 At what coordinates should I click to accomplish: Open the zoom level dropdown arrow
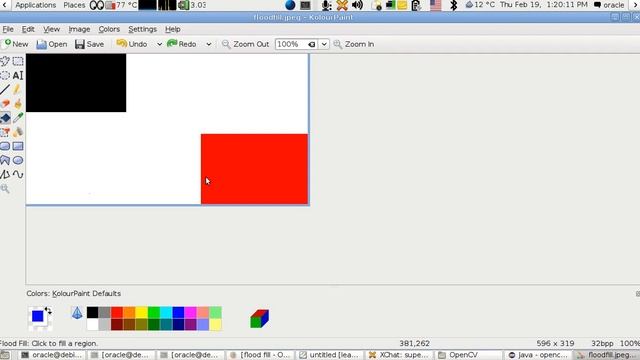324,44
